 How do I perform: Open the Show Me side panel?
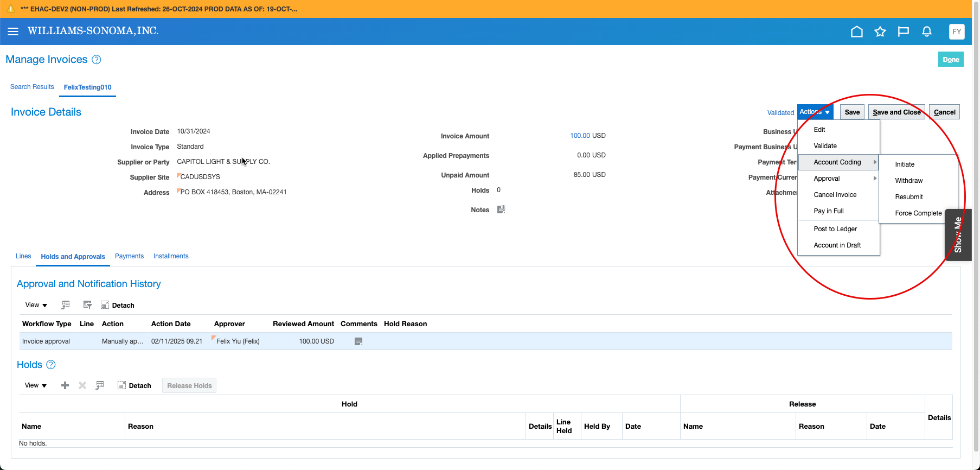tap(958, 235)
